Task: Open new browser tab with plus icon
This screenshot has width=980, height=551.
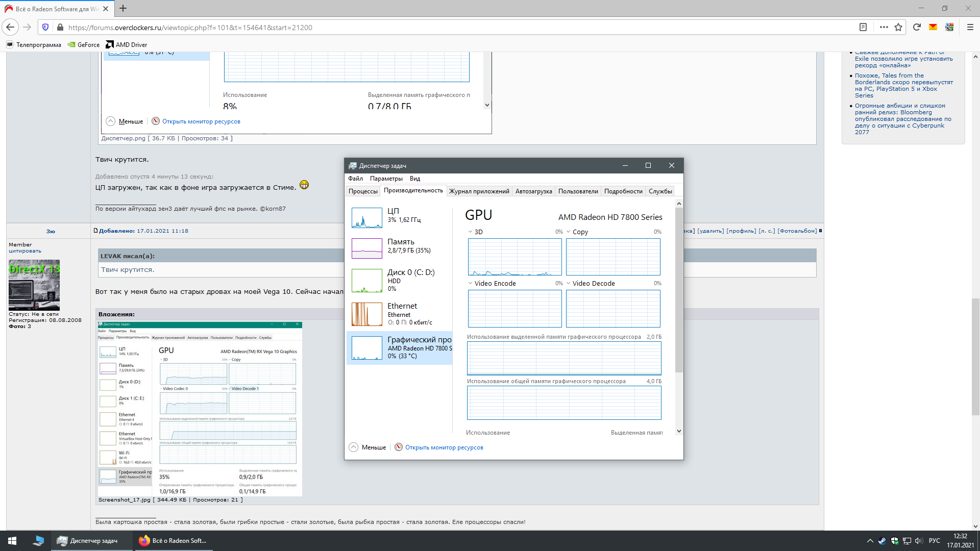Action: (123, 9)
